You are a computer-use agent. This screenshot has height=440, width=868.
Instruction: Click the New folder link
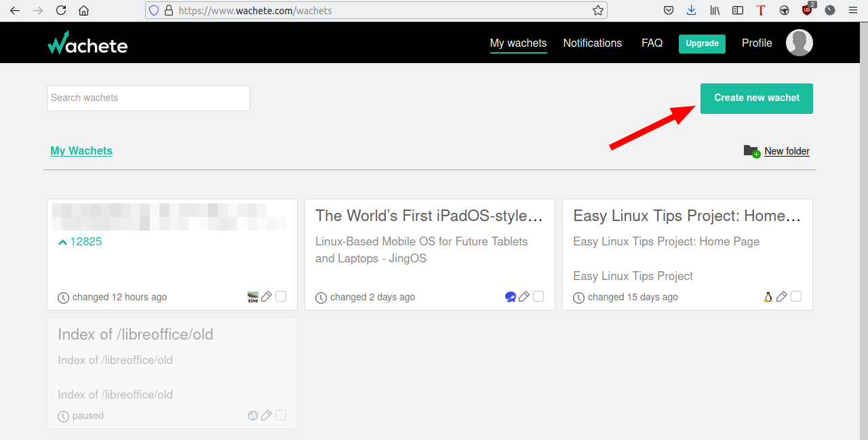point(787,151)
